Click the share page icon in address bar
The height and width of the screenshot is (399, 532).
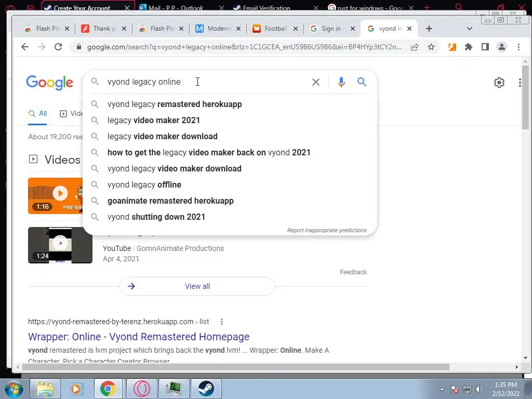click(415, 47)
